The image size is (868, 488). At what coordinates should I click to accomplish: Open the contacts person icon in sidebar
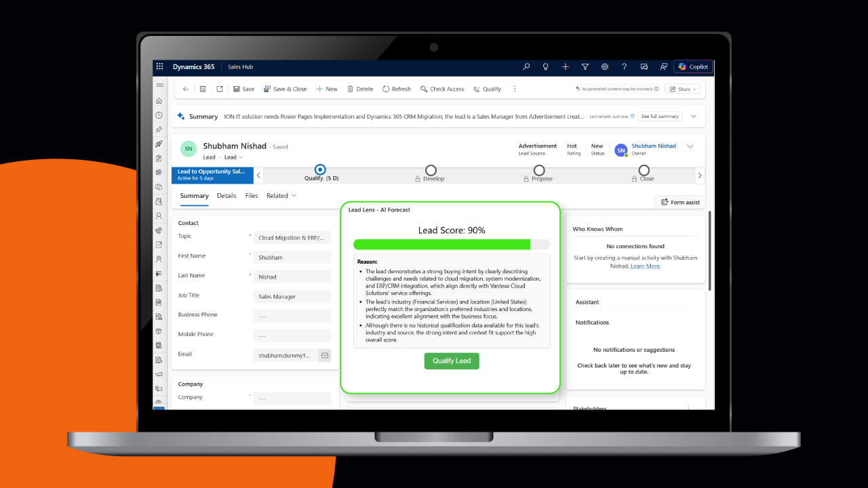coord(159,216)
